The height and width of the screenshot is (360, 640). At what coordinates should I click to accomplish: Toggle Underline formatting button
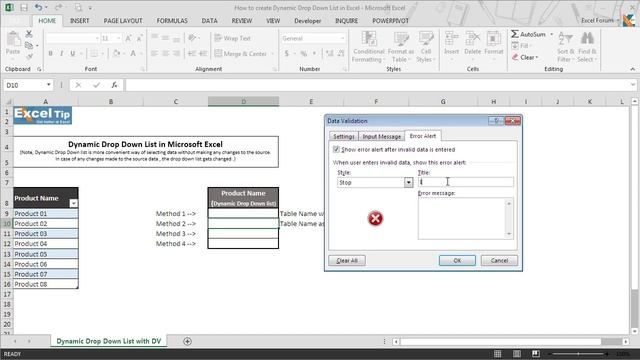click(x=73, y=53)
